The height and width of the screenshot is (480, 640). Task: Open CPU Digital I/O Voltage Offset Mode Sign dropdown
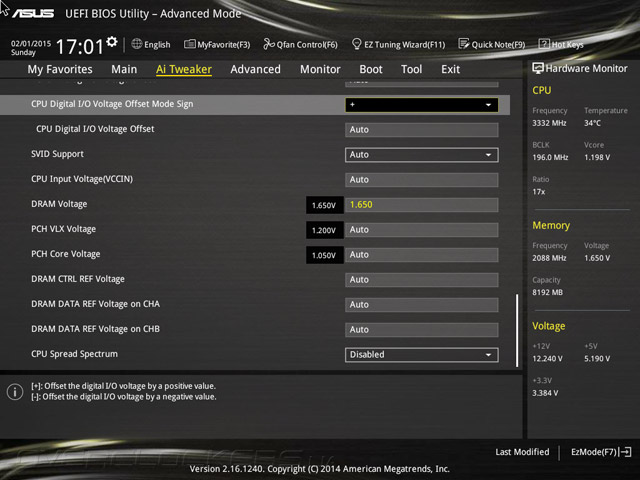[x=422, y=105]
